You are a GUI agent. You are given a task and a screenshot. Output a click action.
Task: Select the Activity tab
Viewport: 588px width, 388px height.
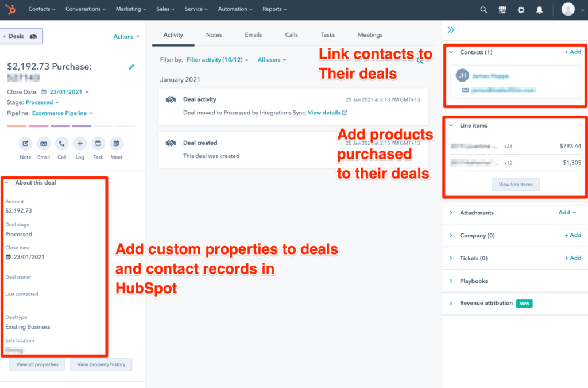pos(173,35)
